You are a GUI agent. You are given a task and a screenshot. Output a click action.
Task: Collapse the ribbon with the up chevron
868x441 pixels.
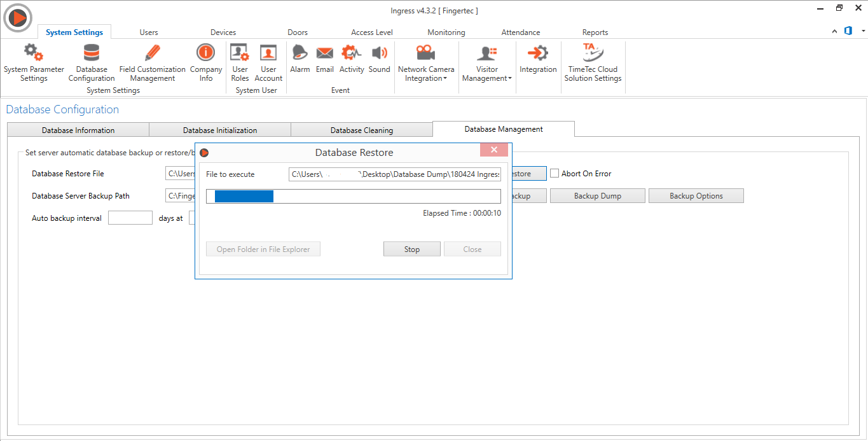(x=834, y=31)
